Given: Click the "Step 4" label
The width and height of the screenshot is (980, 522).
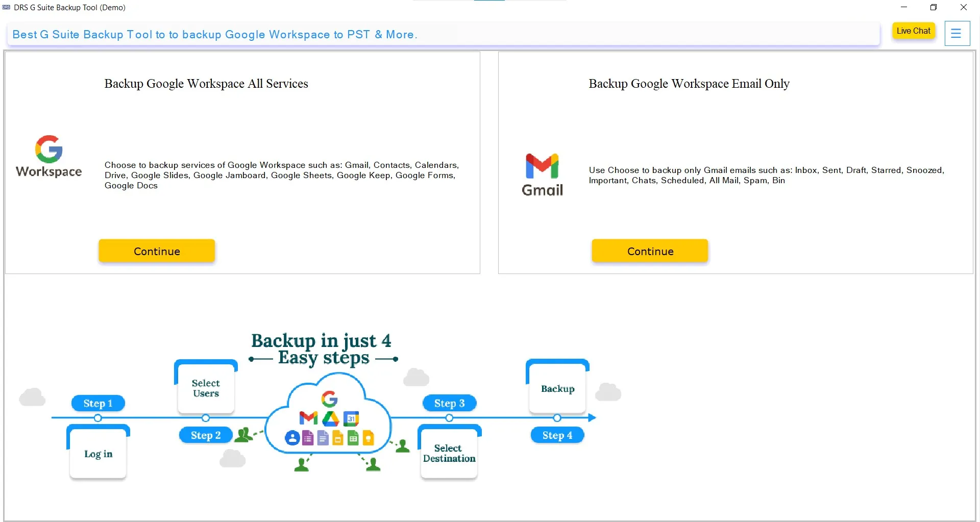Looking at the screenshot, I should pos(557,435).
